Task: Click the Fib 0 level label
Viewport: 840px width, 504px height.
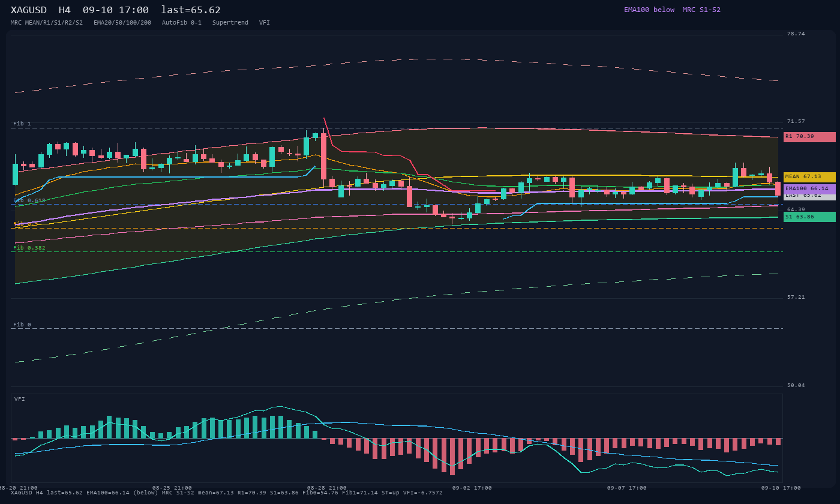Action: pos(22,325)
